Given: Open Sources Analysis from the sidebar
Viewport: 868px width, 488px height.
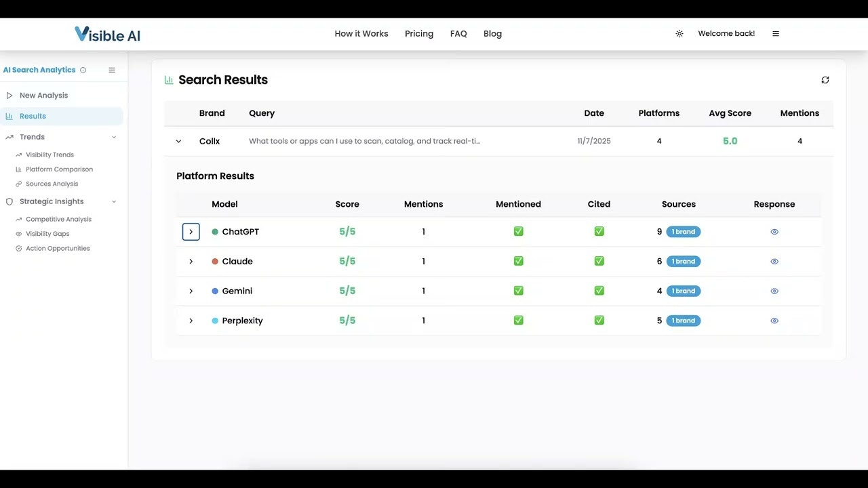Looking at the screenshot, I should click(x=52, y=183).
